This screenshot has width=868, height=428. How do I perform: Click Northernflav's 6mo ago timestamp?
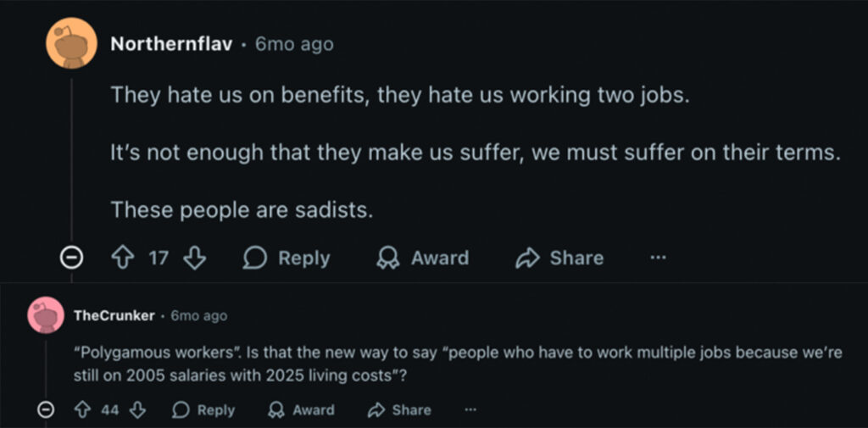point(294,45)
